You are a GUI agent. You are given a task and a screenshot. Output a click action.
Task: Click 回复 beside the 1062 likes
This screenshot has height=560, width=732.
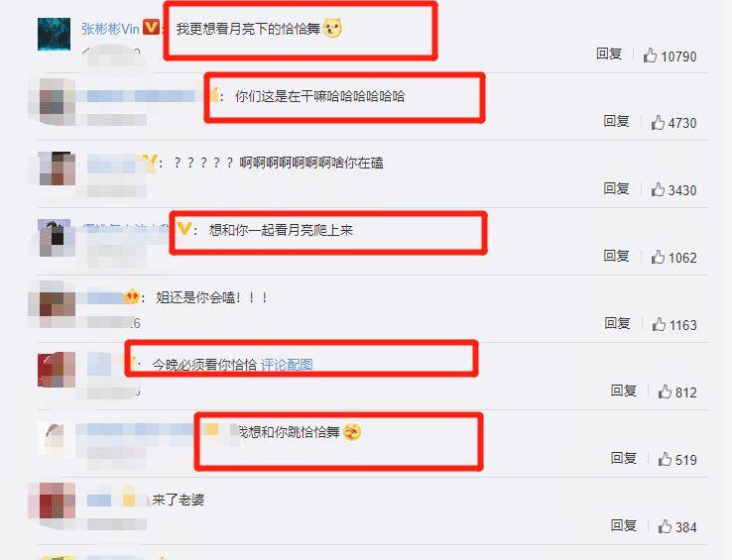616,256
